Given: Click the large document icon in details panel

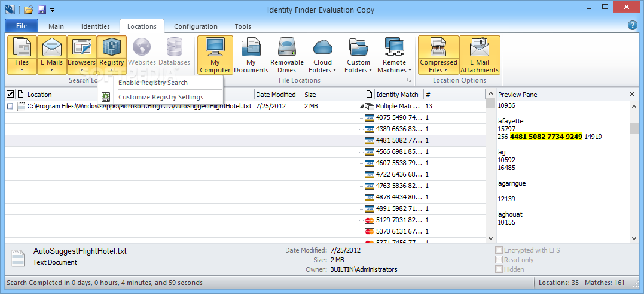Looking at the screenshot, I should 19,258.
